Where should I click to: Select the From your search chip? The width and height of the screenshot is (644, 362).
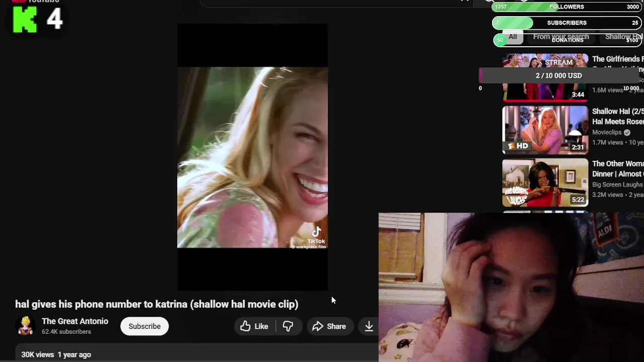(x=561, y=37)
